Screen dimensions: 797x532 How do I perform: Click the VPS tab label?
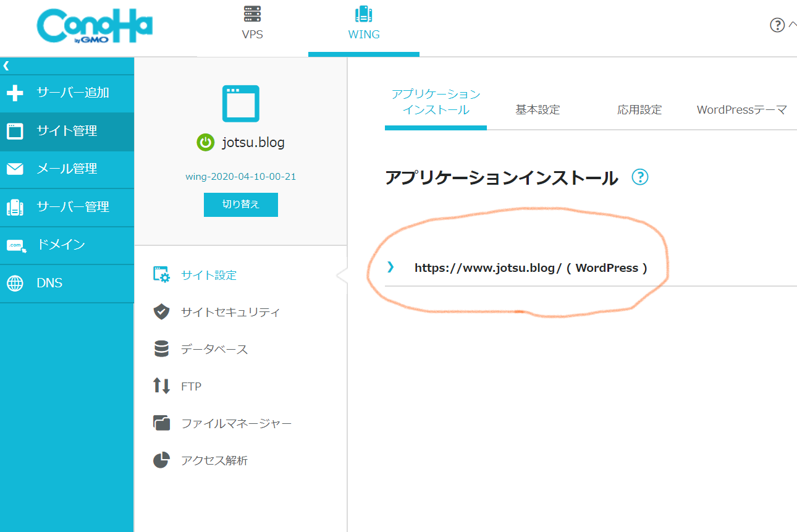[252, 35]
